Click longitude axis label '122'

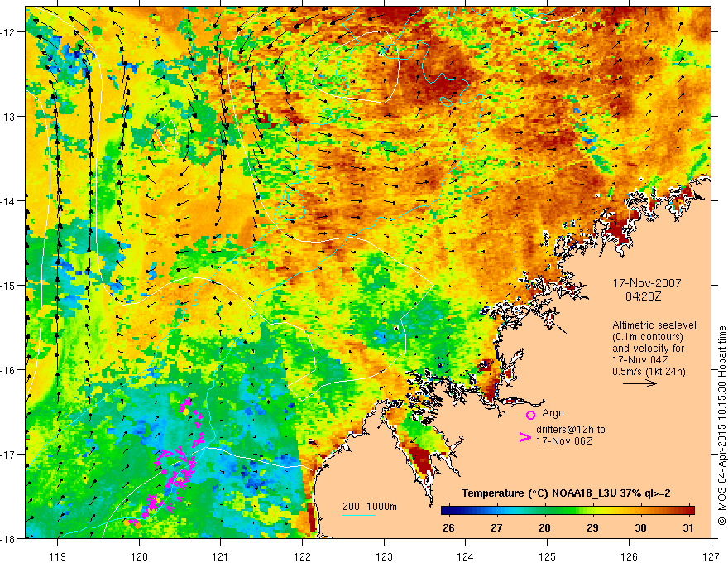tap(302, 556)
